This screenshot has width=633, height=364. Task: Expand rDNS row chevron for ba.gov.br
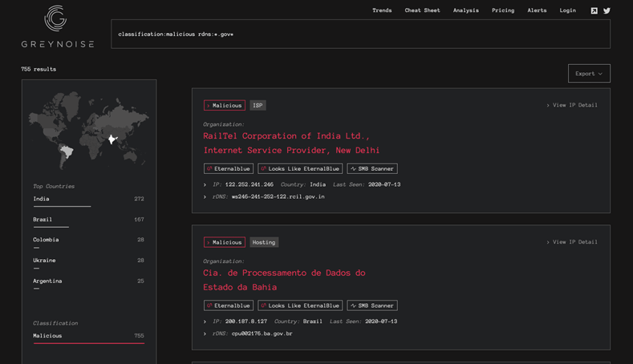[205, 334]
